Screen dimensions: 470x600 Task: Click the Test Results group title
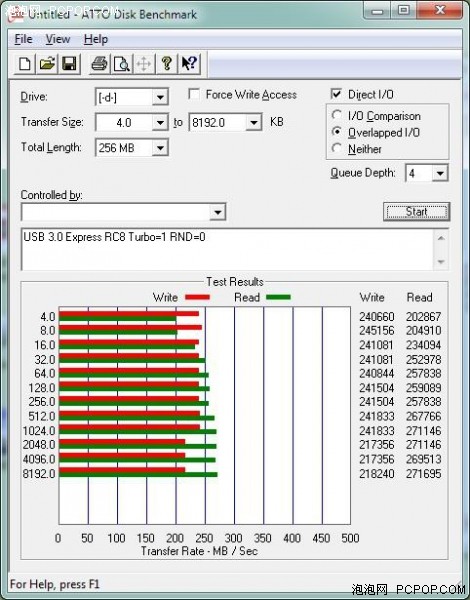tap(235, 282)
